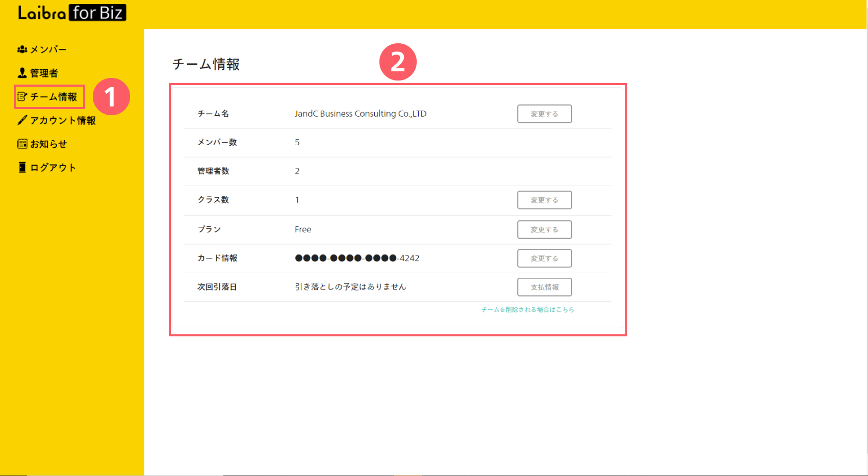The height and width of the screenshot is (476, 868).
Task: Select チーム情報 in the sidebar
Action: click(54, 97)
